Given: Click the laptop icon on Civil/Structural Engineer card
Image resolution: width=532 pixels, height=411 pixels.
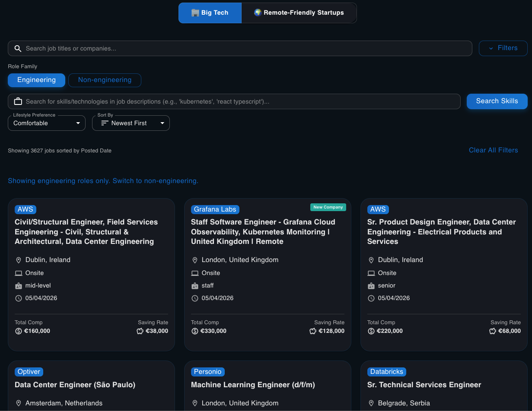Looking at the screenshot, I should pos(19,273).
